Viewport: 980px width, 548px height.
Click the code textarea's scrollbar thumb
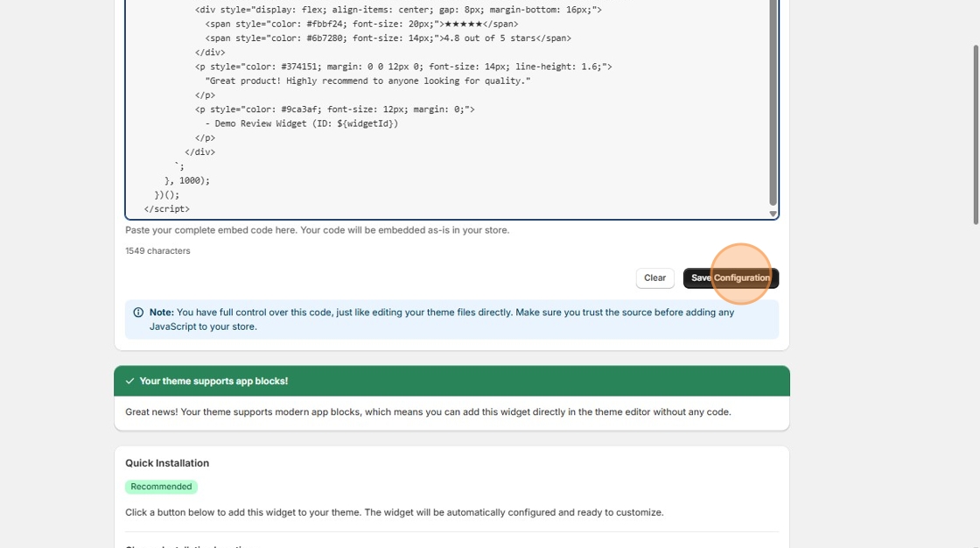point(773,102)
